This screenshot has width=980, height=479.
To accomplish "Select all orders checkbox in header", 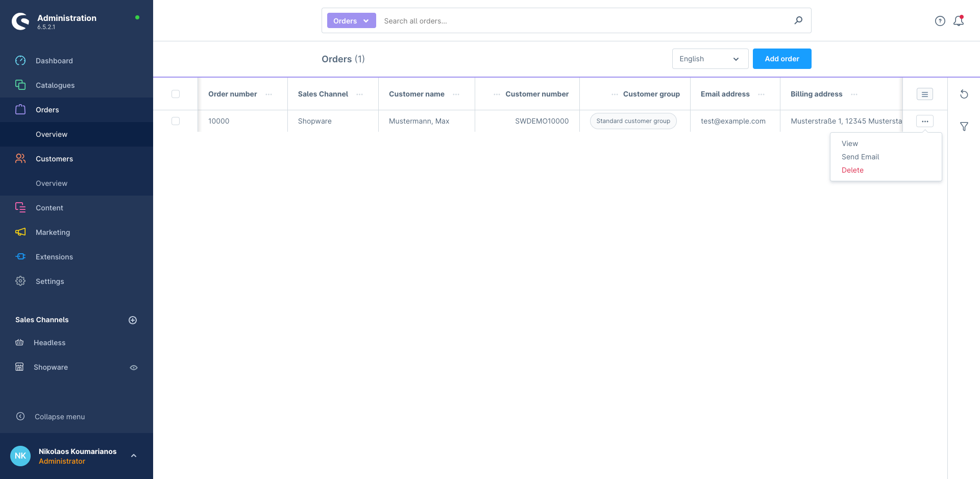I will click(x=176, y=94).
